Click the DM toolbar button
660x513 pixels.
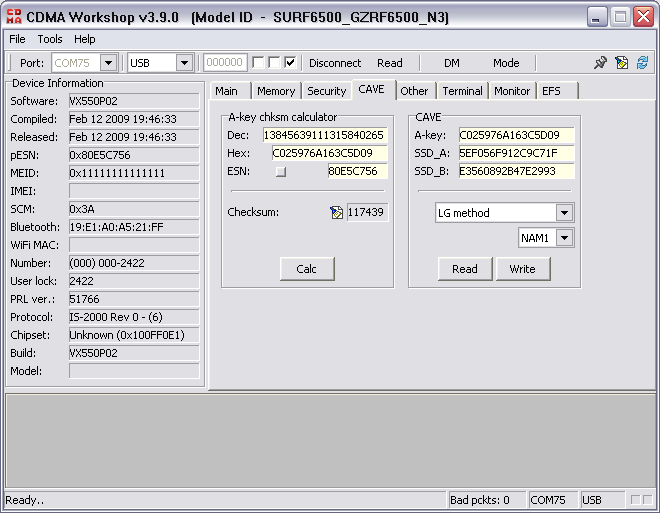[452, 63]
